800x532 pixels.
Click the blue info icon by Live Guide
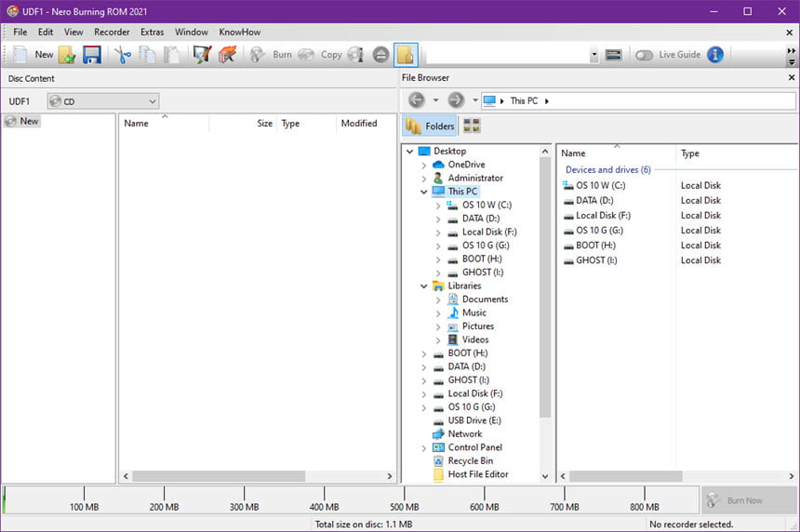(x=715, y=55)
